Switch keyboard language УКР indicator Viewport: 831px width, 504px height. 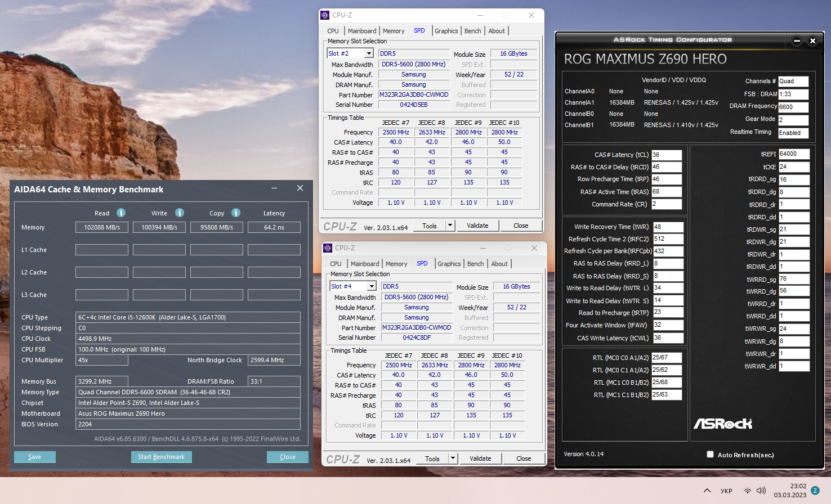tap(726, 491)
